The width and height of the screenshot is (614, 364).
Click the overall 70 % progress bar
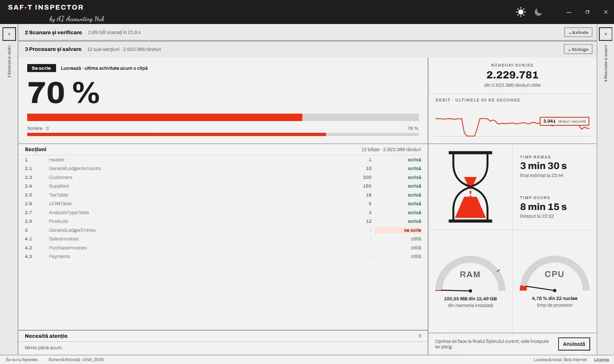(x=223, y=117)
